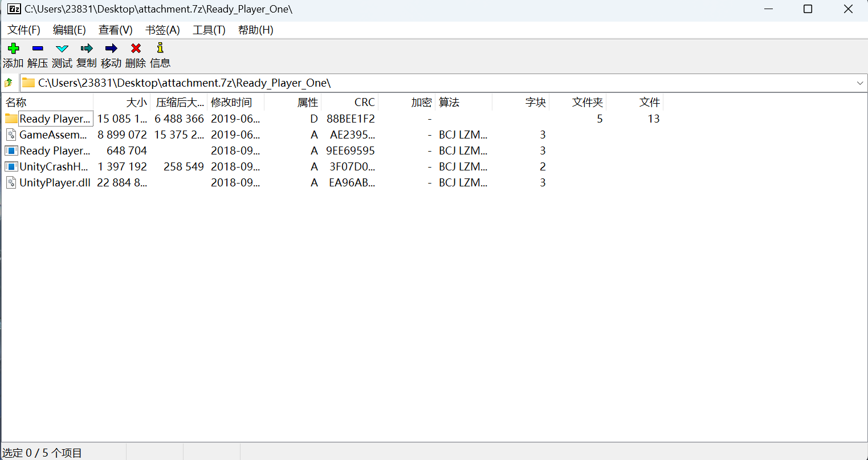Screen dimensions: 868x460
Task: Click the CRC value EA96AB...
Action: 352,182
